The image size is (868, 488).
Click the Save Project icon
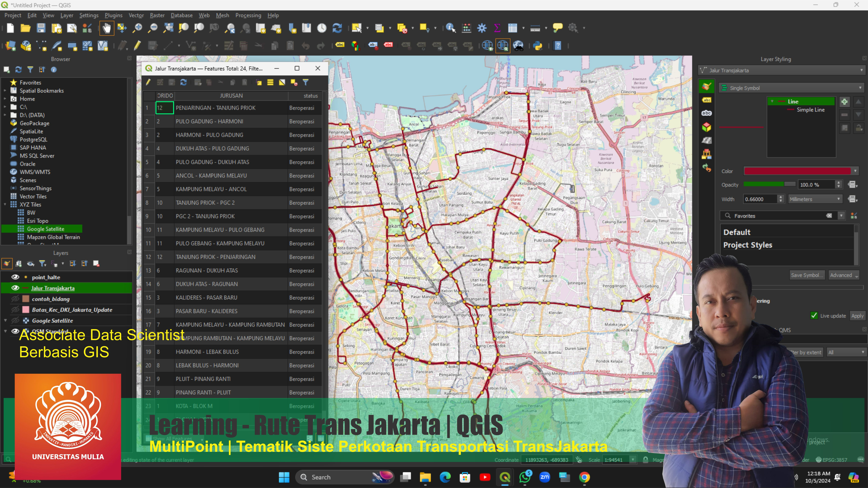[41, 28]
